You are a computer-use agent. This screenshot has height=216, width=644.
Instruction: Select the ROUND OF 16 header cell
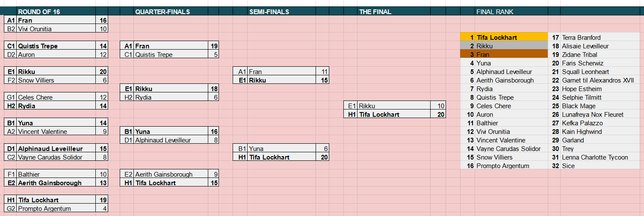pos(56,12)
